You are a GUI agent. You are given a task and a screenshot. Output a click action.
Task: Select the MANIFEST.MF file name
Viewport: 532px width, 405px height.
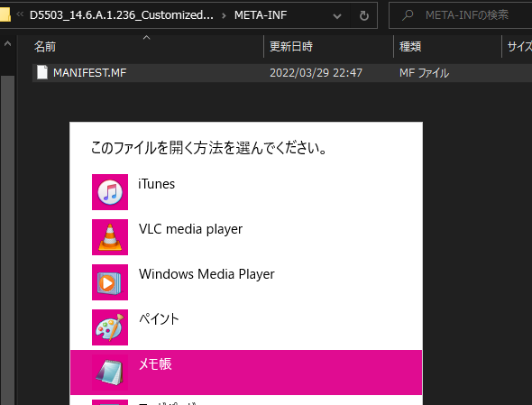(89, 73)
